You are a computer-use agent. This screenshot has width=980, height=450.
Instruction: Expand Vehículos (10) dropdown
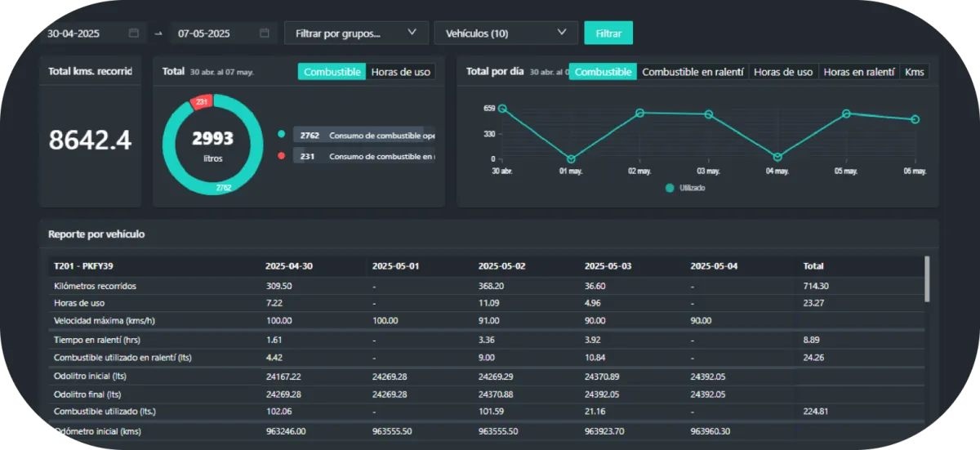[506, 33]
